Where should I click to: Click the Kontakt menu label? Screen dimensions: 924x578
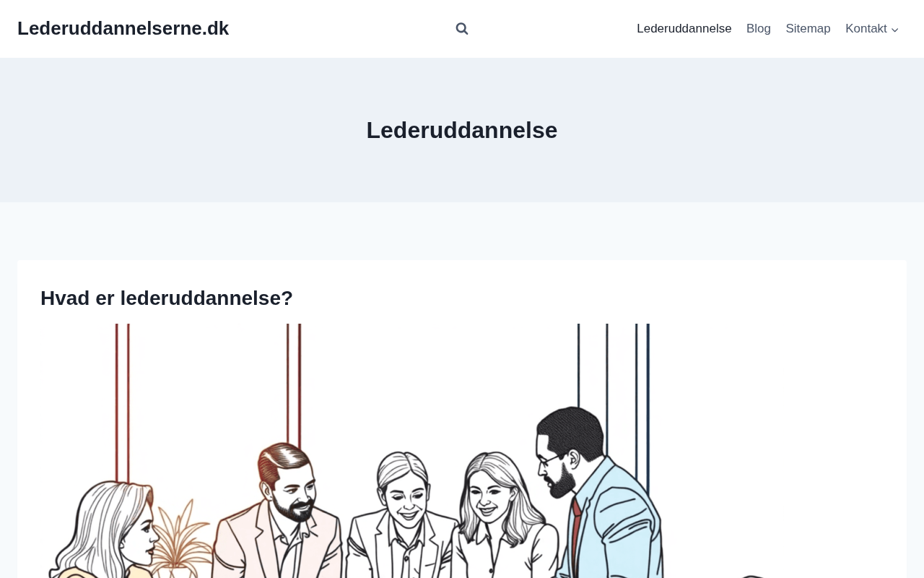coord(866,29)
